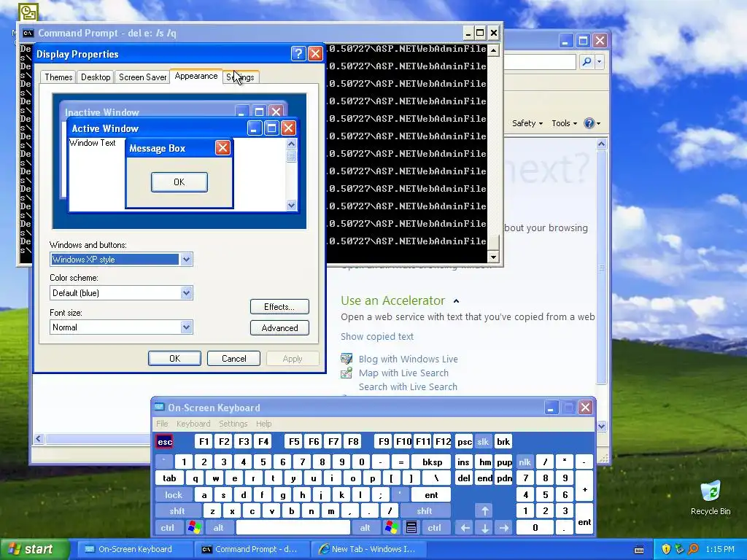Open the On-Screen Keyboard Settings menu

coord(233,424)
